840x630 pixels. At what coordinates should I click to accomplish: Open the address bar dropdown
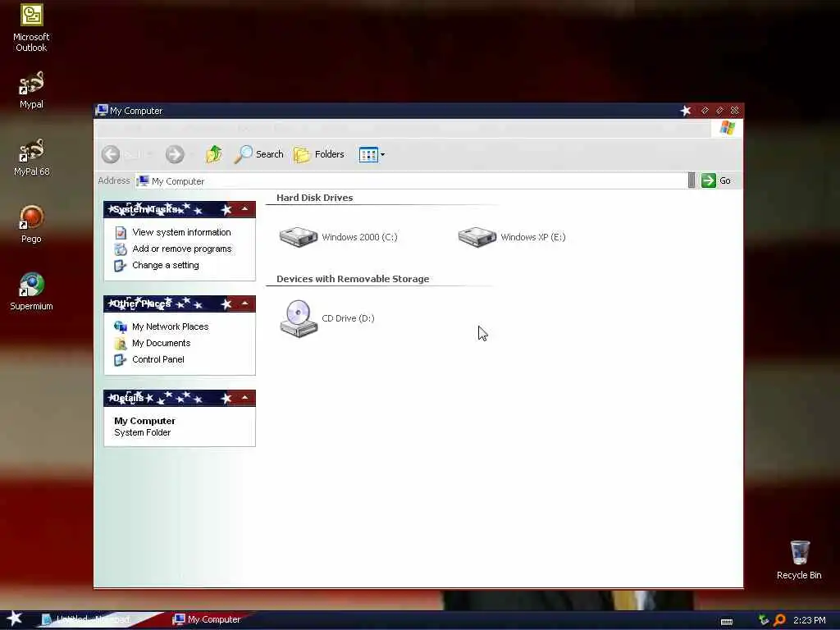coord(692,180)
